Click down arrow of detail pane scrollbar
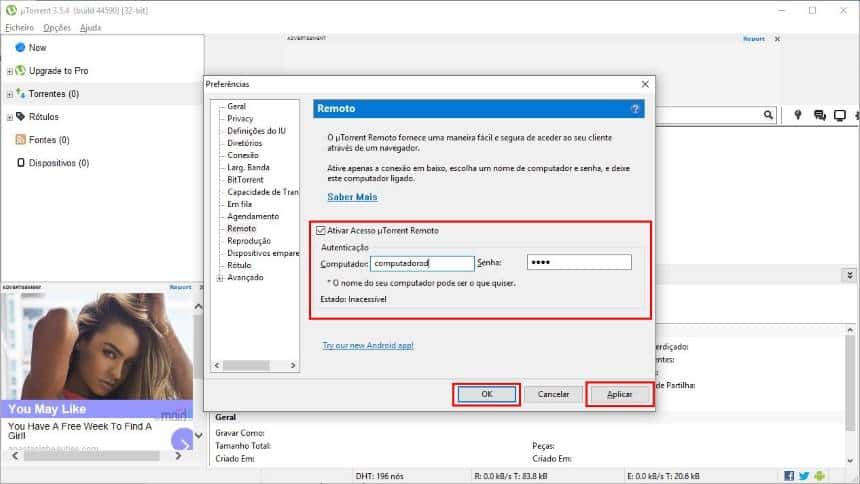This screenshot has height=484, width=860. [850, 461]
